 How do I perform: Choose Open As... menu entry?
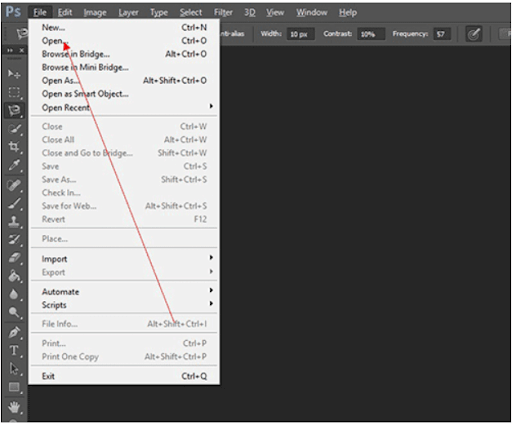coord(124,81)
